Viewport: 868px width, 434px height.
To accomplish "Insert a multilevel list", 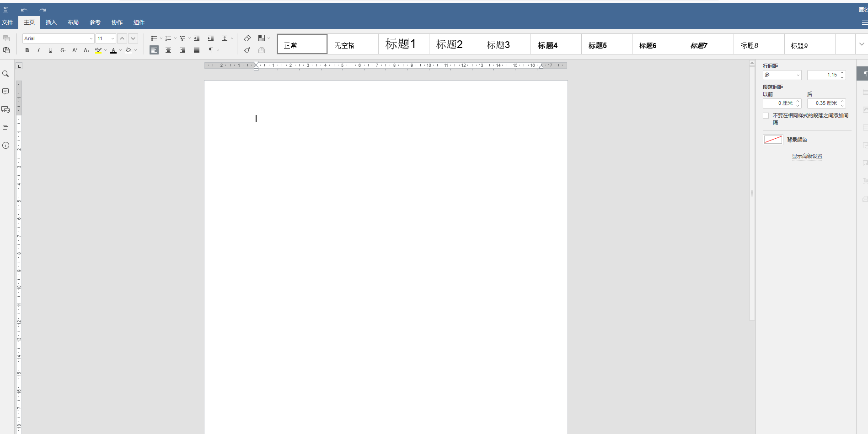I will (x=182, y=38).
